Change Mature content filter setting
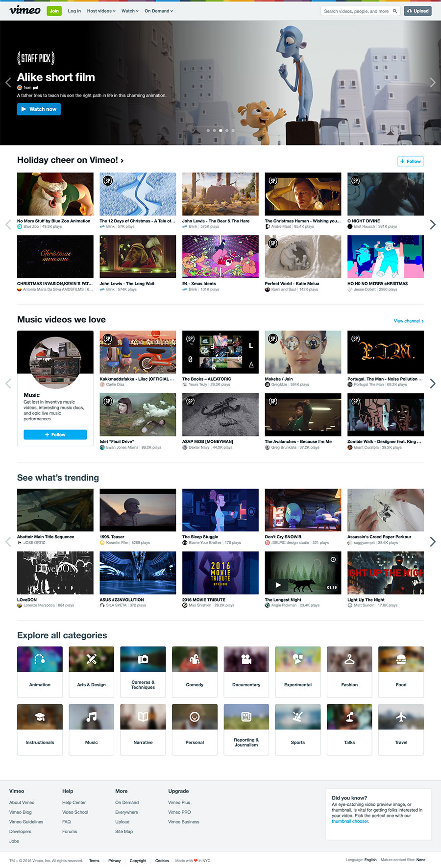The image size is (441, 868). (403, 860)
